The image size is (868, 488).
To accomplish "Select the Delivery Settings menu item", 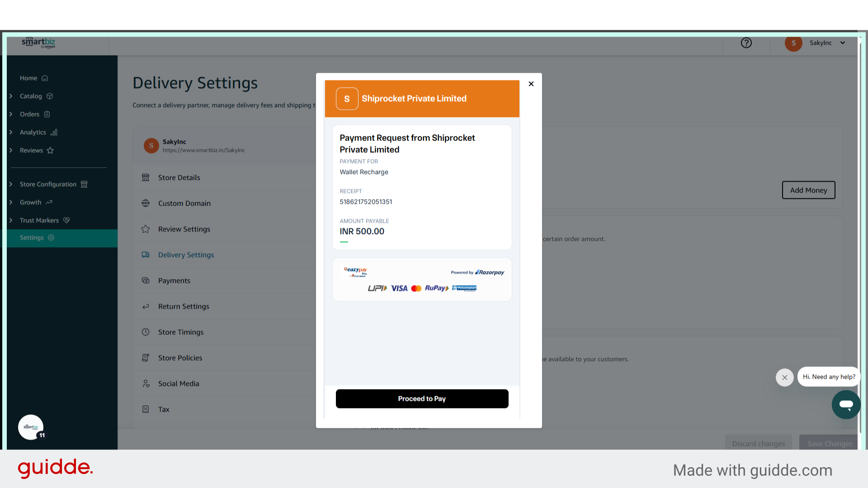I will click(186, 254).
